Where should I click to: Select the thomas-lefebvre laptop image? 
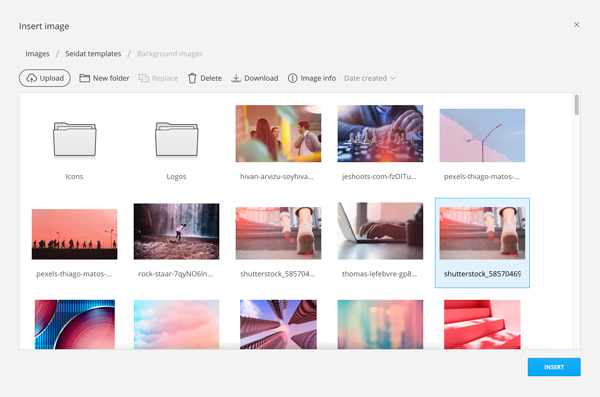click(x=380, y=231)
